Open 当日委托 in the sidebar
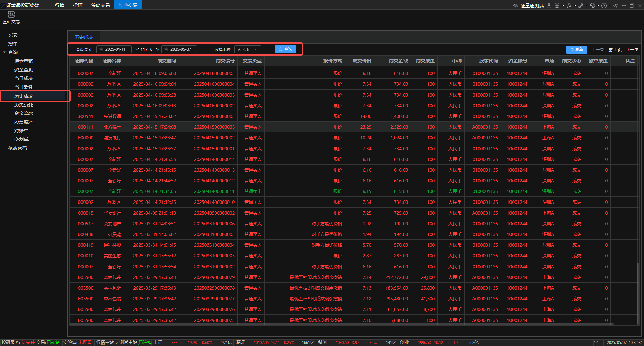This screenshot has width=644, height=346. [24, 87]
